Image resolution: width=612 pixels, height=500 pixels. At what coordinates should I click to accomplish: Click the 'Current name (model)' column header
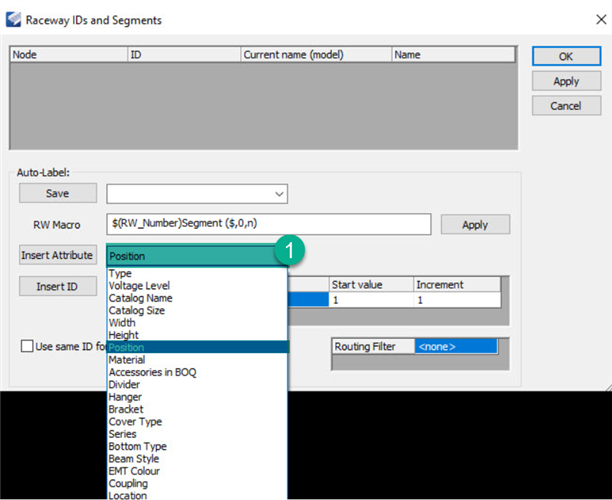pyautogui.click(x=315, y=56)
